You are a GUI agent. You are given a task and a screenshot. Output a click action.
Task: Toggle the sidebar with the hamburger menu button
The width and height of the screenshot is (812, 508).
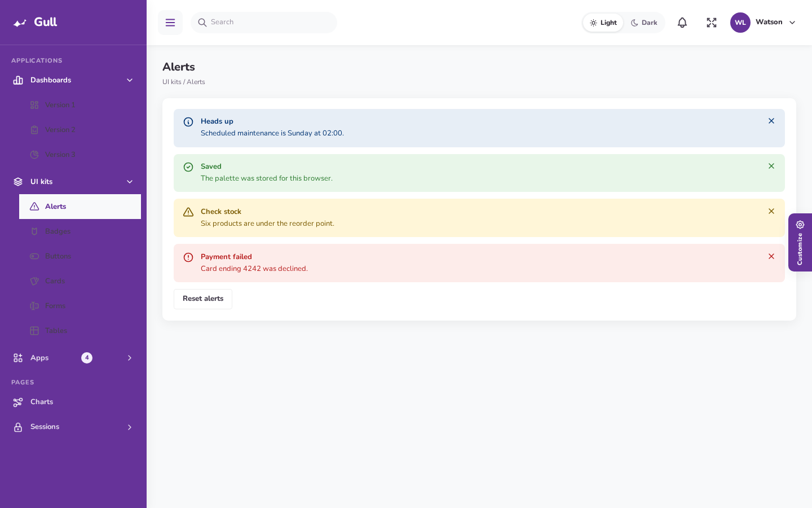coord(170,23)
